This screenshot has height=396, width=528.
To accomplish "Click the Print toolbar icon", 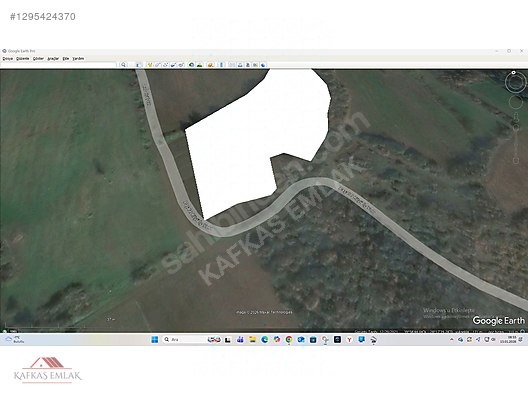I will click(240, 65).
